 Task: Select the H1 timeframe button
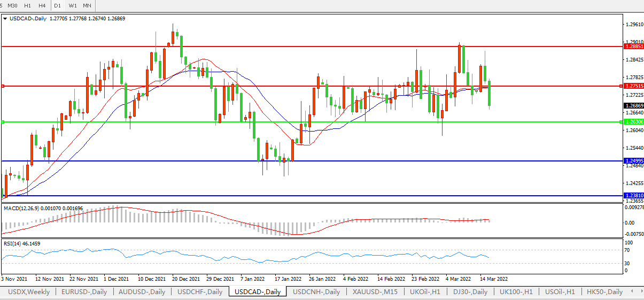click(27, 5)
